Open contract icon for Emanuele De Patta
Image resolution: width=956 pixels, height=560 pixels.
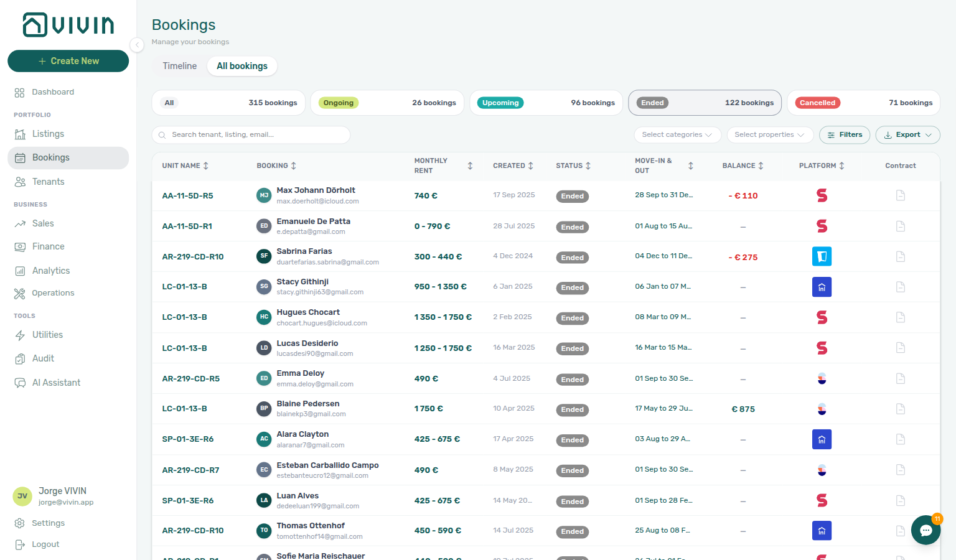900,226
